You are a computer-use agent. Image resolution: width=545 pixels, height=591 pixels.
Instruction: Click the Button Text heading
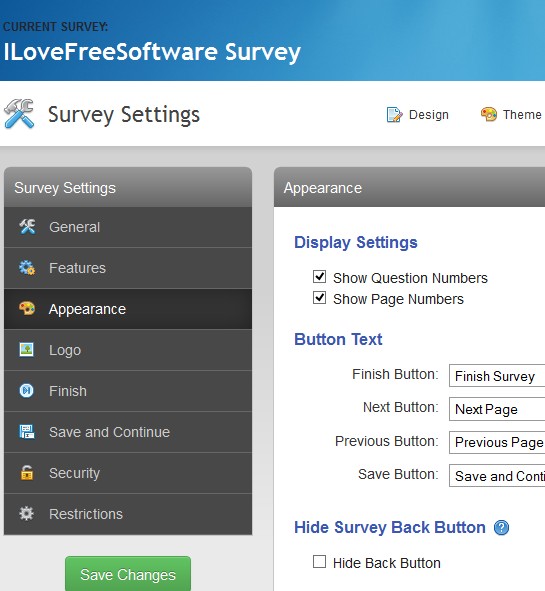(x=338, y=339)
